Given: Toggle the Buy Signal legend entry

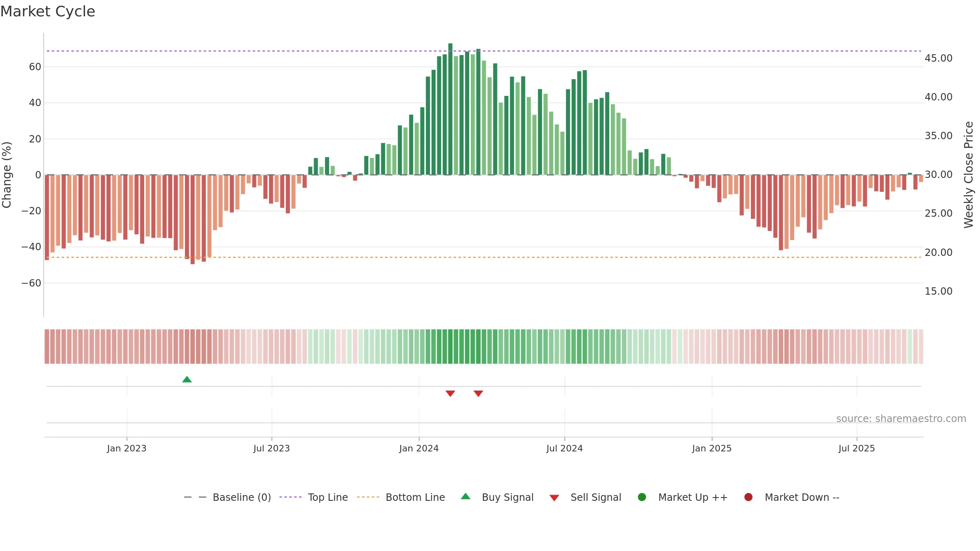Looking at the screenshot, I should [x=497, y=497].
